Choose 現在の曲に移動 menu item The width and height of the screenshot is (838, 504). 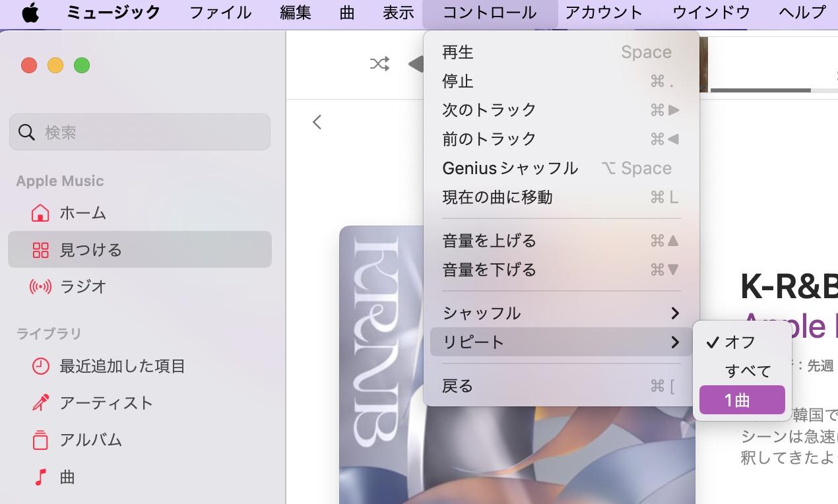click(561, 197)
